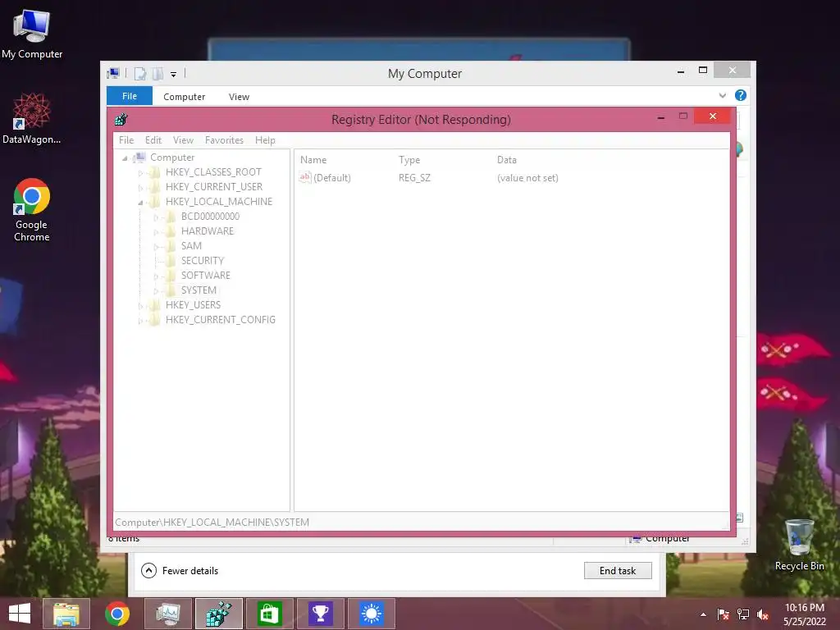Click My Computer window system icon
The image size is (840, 630).
[113, 73]
